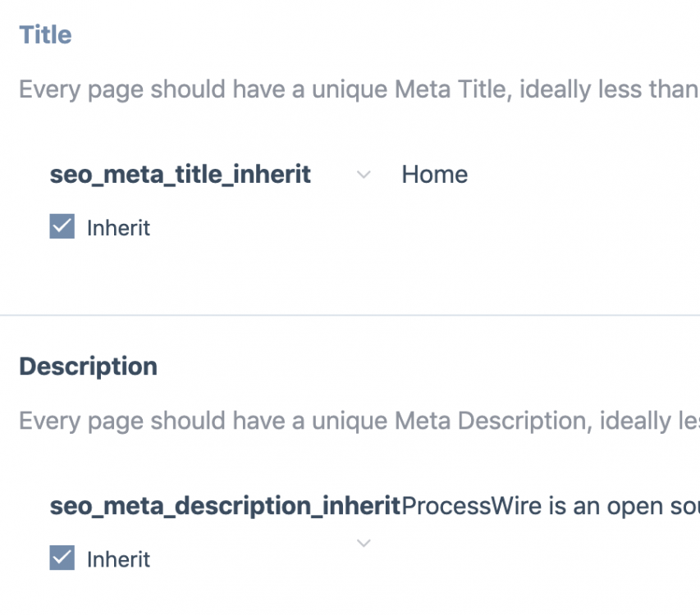Click the Meta Description help text sentence

(358, 421)
